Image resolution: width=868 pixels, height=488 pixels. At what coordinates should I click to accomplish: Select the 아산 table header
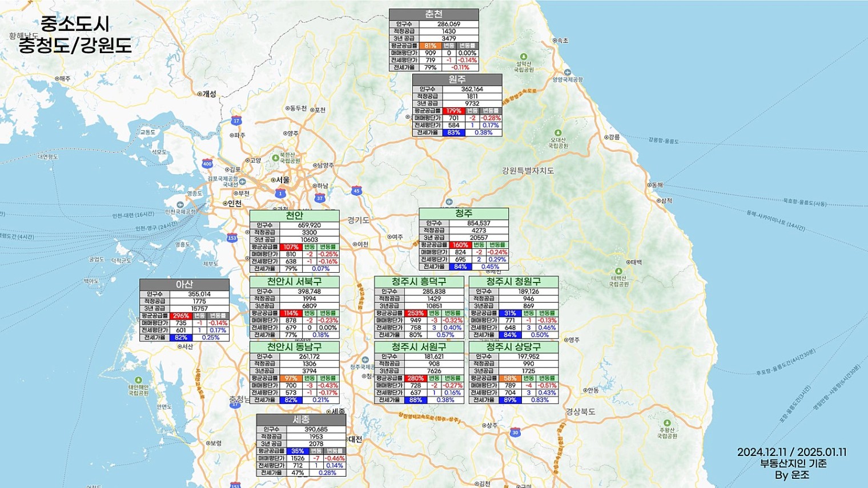(184, 284)
